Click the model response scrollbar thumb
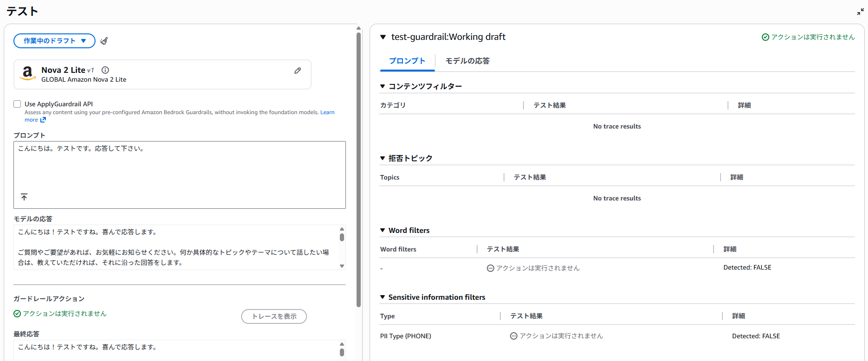868x361 pixels. coord(342,237)
